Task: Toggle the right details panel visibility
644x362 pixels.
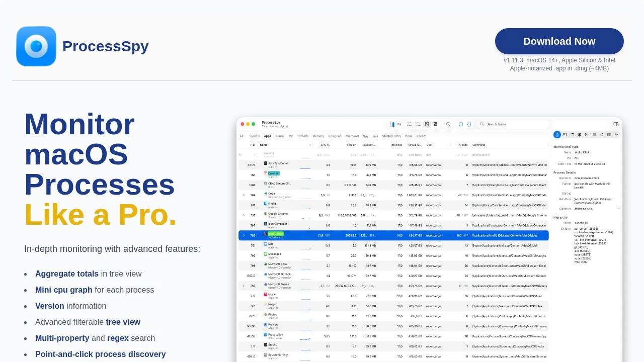Action: 615,124
